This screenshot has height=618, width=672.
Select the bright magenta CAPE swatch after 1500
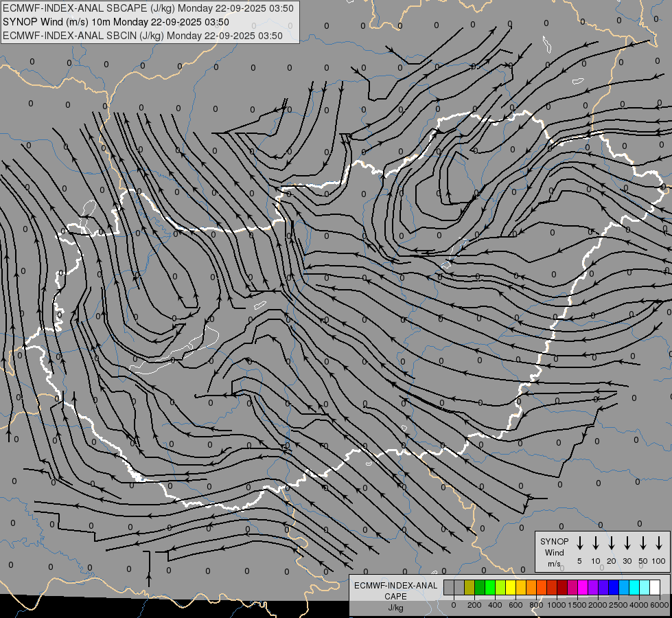click(x=583, y=587)
